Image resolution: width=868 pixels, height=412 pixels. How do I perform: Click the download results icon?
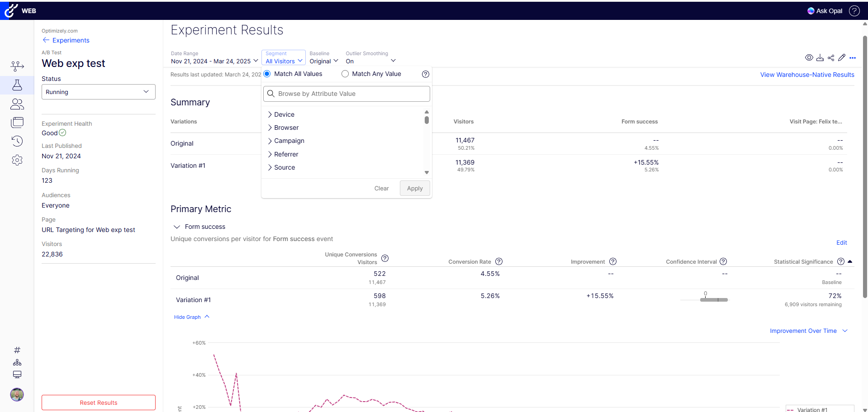pyautogui.click(x=820, y=58)
